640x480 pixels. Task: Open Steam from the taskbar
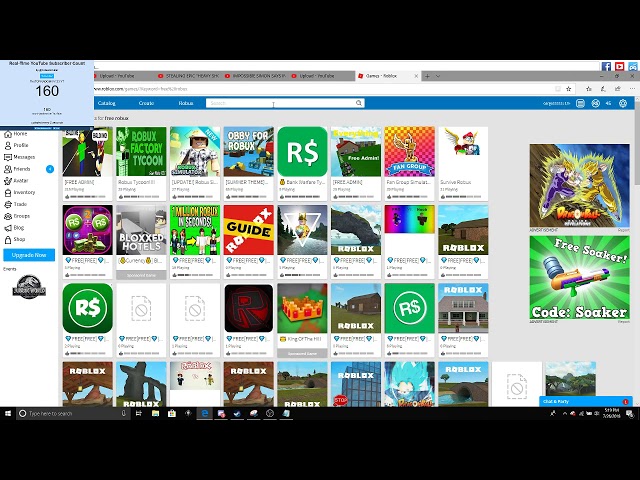(x=237, y=413)
